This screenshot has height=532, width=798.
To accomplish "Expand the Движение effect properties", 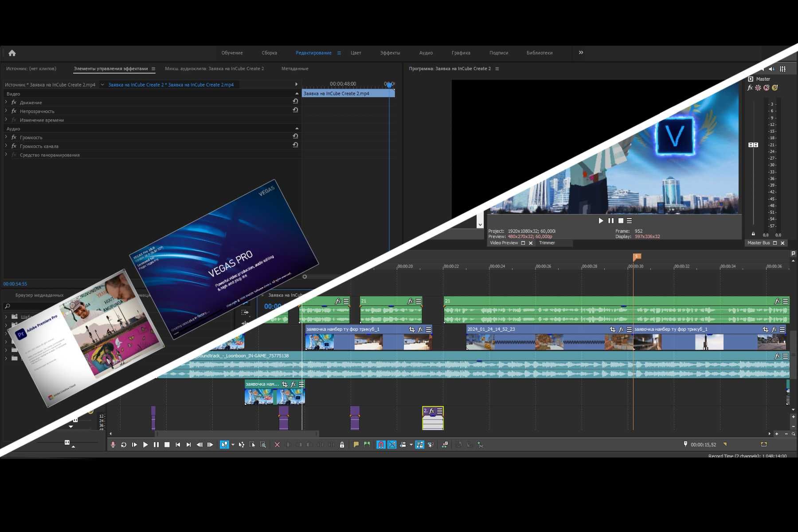I will (x=6, y=102).
